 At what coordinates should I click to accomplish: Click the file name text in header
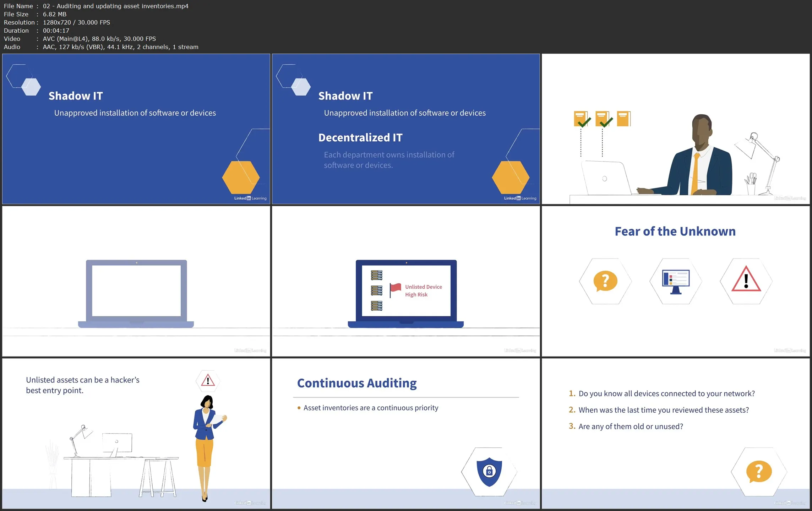(x=115, y=6)
